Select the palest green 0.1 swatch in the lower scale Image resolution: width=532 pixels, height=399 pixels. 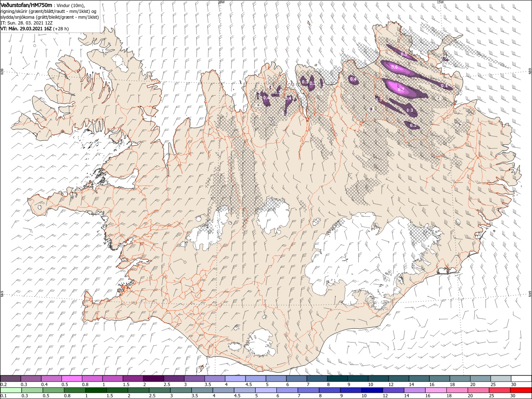[11, 390]
